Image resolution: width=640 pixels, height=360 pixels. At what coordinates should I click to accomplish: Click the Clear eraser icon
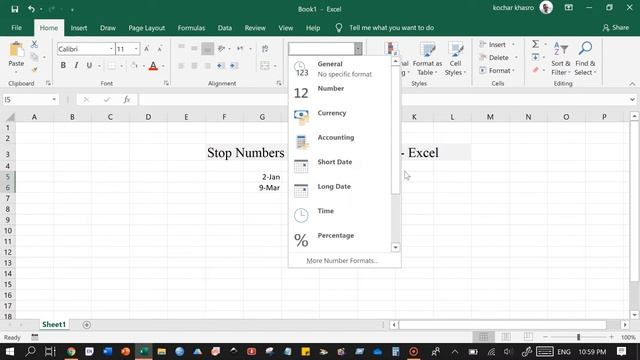pos(536,70)
